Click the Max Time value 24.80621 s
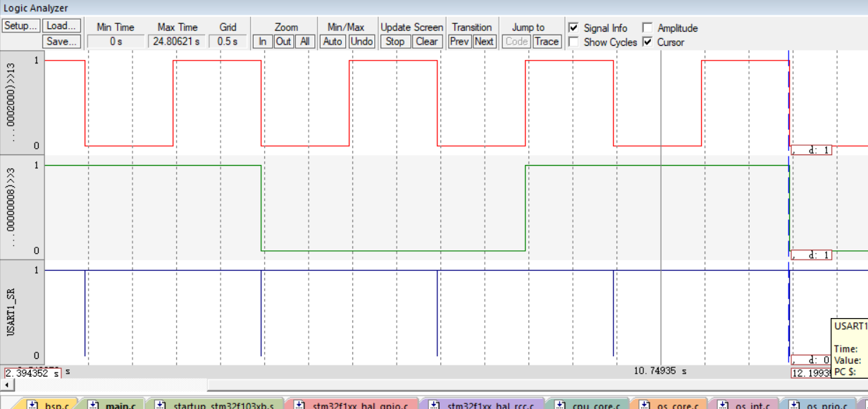Image resolution: width=868 pixels, height=409 pixels. coord(178,42)
